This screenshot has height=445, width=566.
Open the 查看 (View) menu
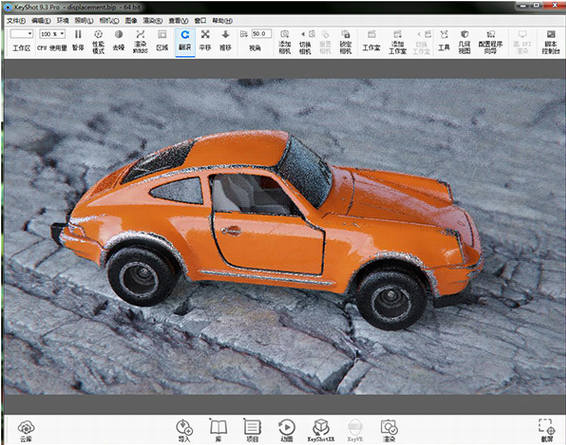pyautogui.click(x=179, y=21)
